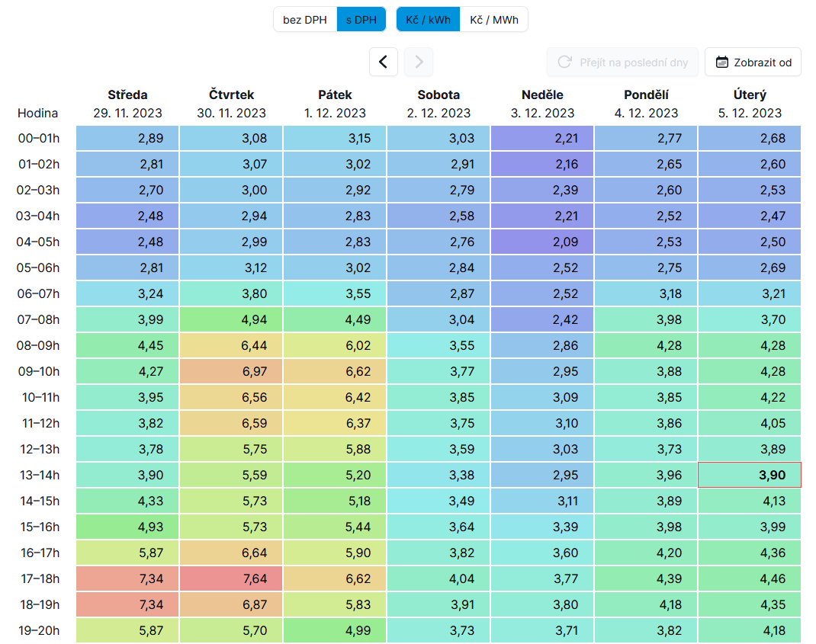Click the Sobota 2. 12. 2023 header

439,104
